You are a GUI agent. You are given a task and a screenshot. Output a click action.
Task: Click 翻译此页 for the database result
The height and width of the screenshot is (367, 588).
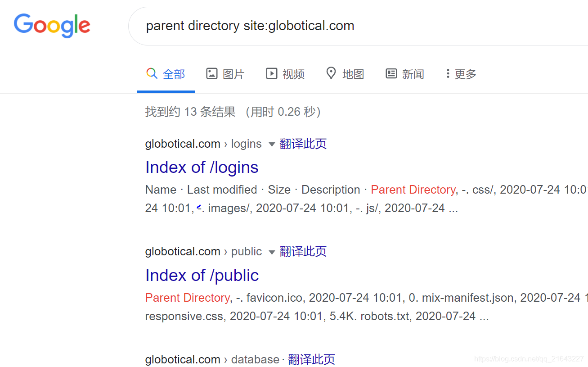[x=312, y=359]
